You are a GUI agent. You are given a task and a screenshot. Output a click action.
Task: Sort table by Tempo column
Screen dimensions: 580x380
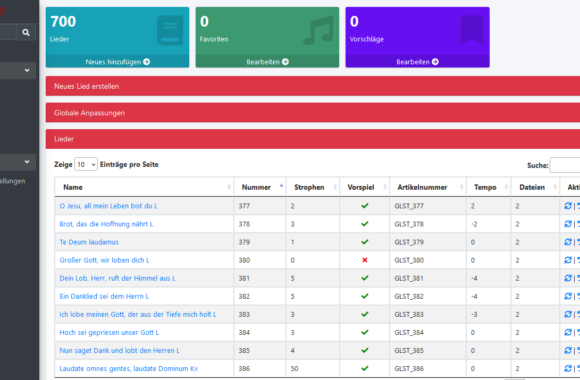click(488, 187)
